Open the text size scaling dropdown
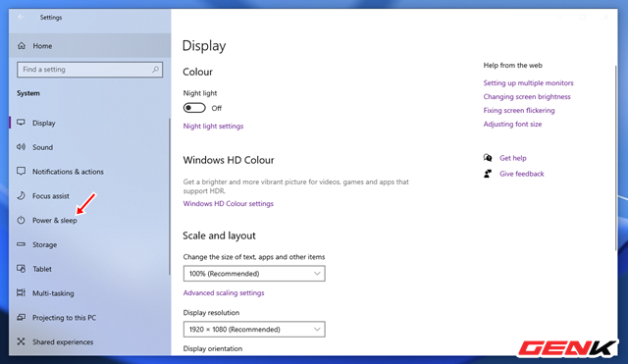The image size is (628, 364). click(x=254, y=274)
